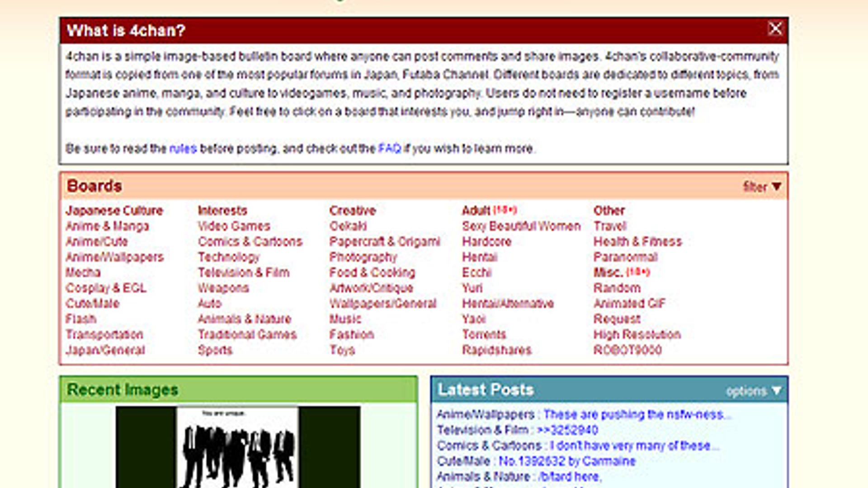Go to the Comics & Cartoons board
This screenshot has height=488, width=868.
[250, 242]
